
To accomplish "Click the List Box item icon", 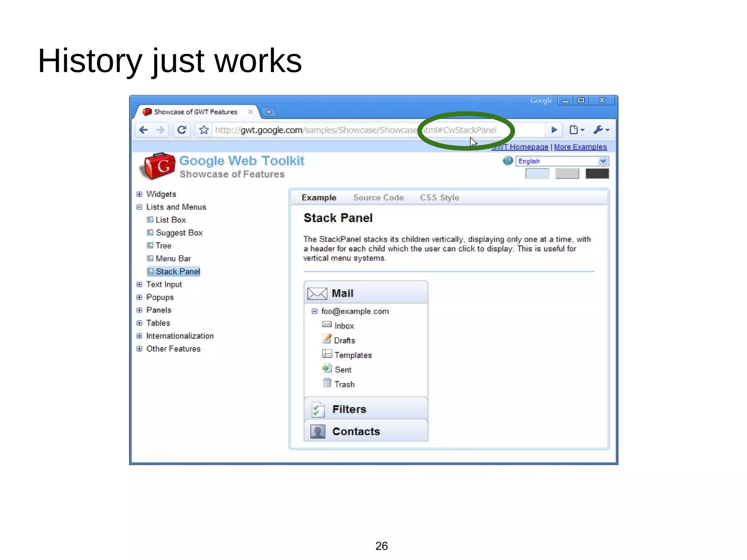I will [150, 220].
